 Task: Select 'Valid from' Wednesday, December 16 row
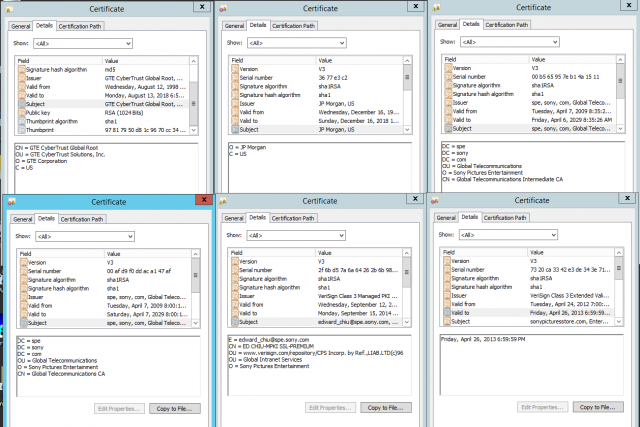[x=317, y=112]
